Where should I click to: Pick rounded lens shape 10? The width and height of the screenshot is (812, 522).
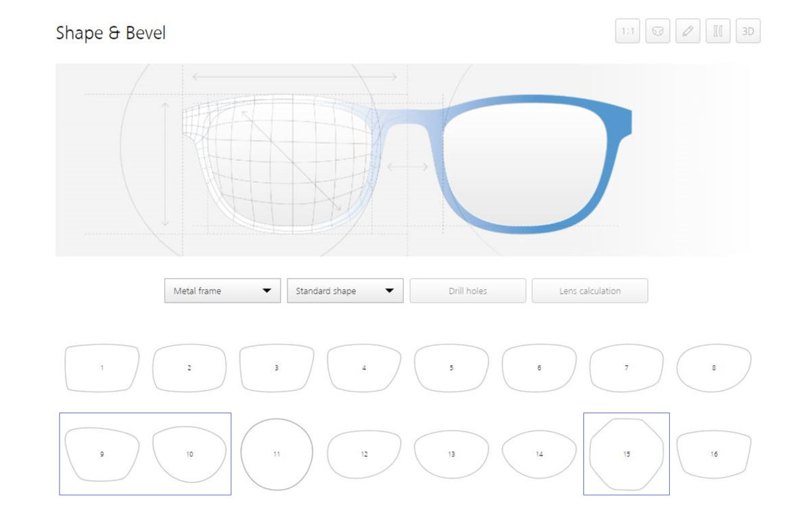(x=189, y=454)
